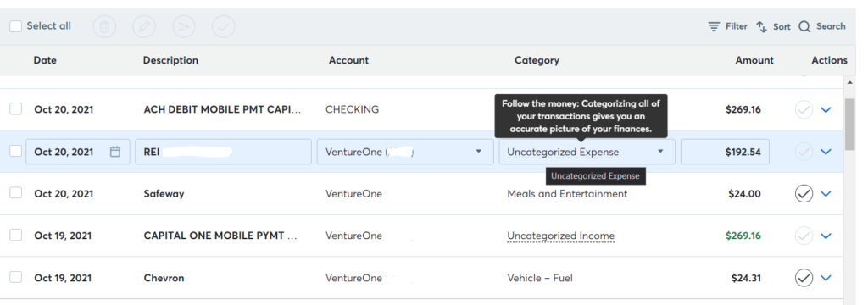Open the calendar icon in REI date field

(115, 151)
